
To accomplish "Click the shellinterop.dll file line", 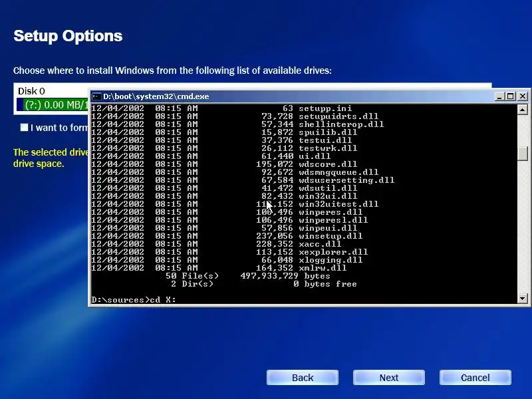I will tap(238, 124).
